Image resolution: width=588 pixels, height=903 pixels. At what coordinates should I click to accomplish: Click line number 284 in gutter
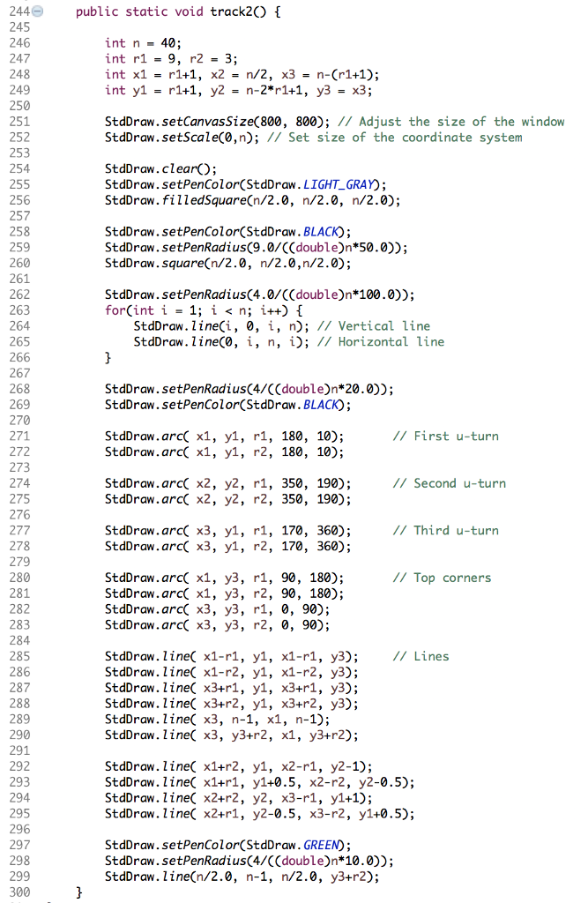tap(19, 641)
